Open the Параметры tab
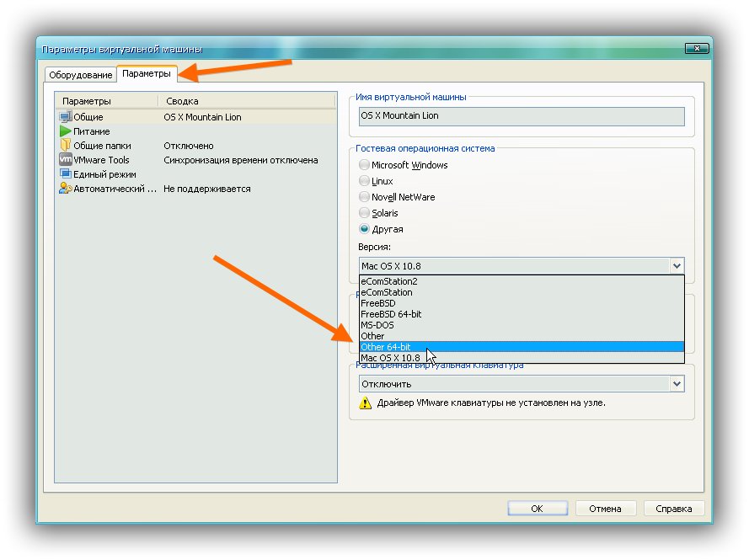The height and width of the screenshot is (560, 749). click(147, 74)
